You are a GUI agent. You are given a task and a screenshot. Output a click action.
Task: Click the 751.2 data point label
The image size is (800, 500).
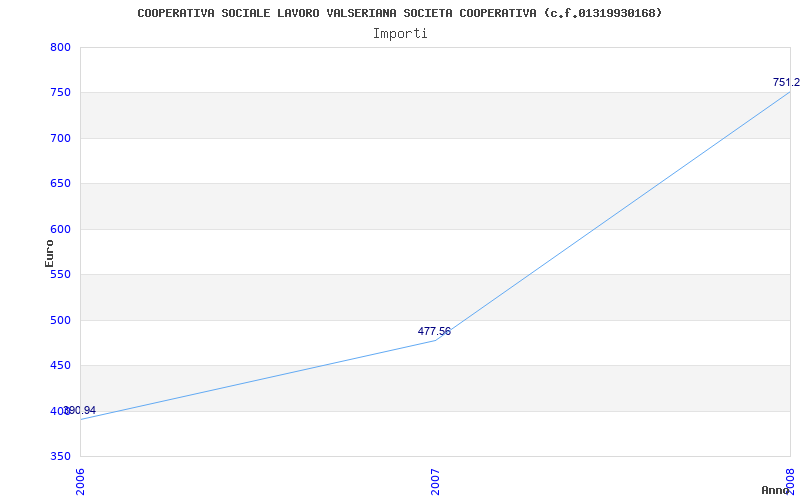(x=786, y=83)
